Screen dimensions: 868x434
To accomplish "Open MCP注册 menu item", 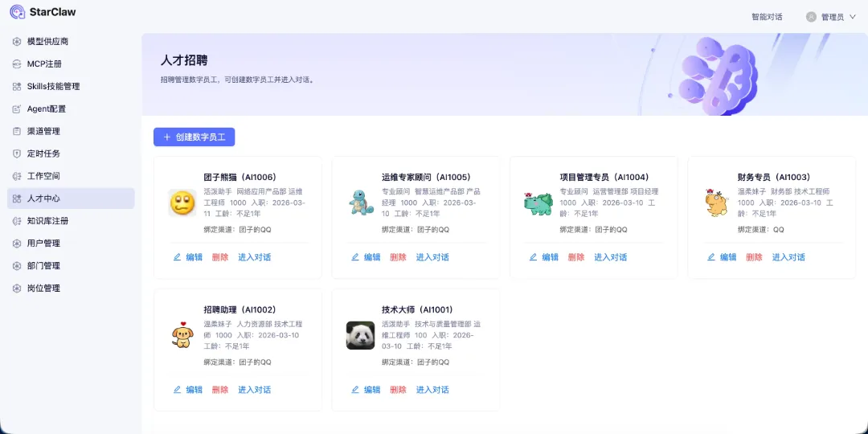I will tap(71, 64).
